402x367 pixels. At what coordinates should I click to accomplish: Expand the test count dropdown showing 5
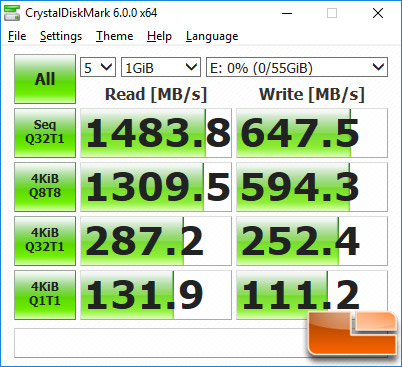point(98,67)
